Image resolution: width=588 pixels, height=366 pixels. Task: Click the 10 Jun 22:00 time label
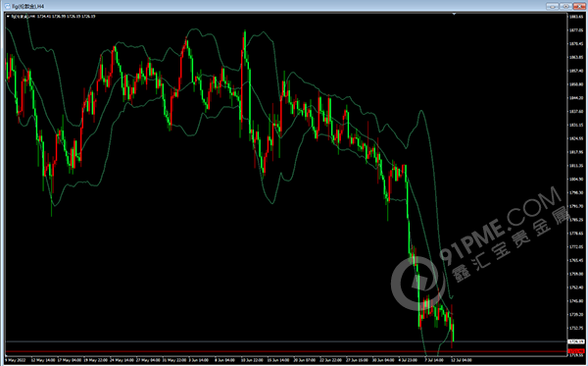click(251, 360)
